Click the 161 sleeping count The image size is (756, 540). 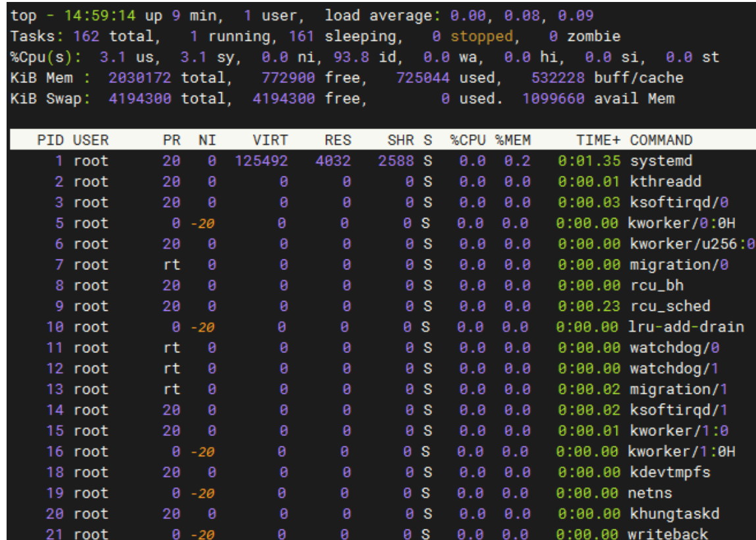[x=302, y=36]
